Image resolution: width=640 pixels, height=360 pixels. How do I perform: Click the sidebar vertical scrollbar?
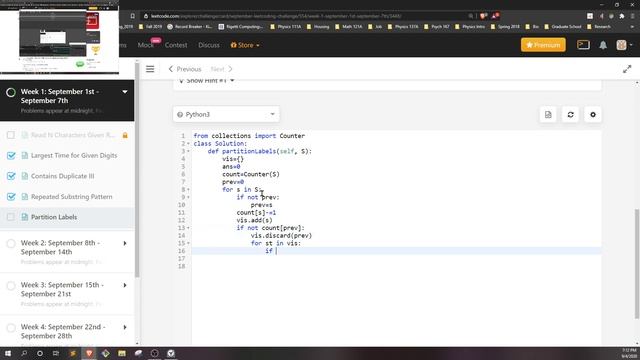pos(137,171)
